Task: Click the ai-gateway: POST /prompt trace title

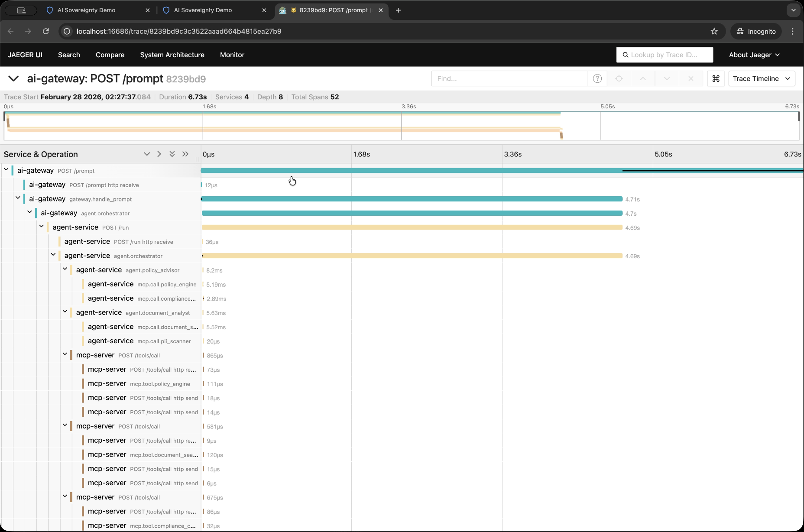Action: tap(95, 78)
